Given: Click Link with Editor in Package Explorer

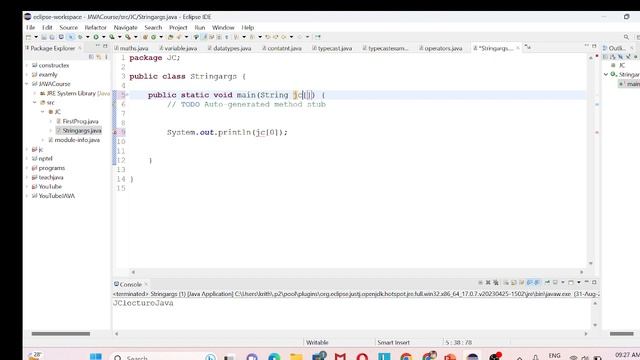Looking at the screenshot, I should coord(98,57).
